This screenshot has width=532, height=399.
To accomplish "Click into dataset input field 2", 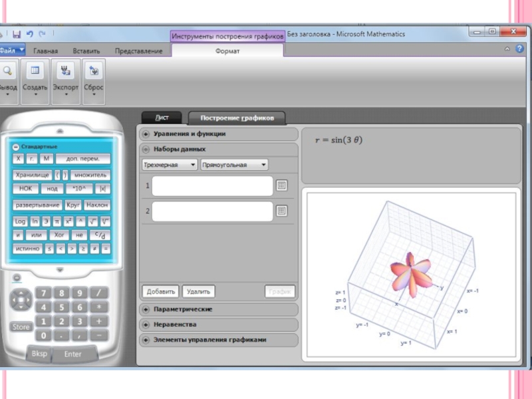I will [x=212, y=211].
